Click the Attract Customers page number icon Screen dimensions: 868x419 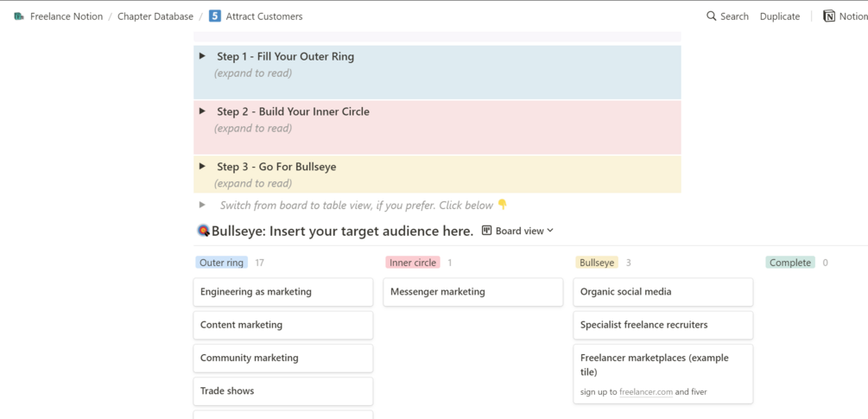(215, 16)
